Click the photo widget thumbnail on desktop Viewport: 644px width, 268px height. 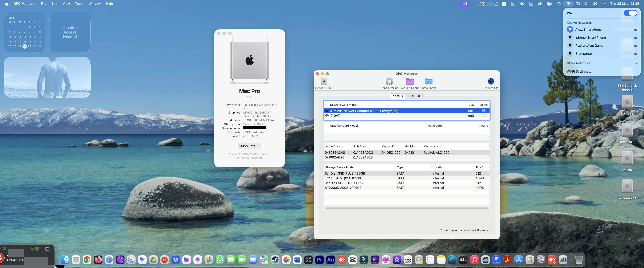(x=47, y=77)
